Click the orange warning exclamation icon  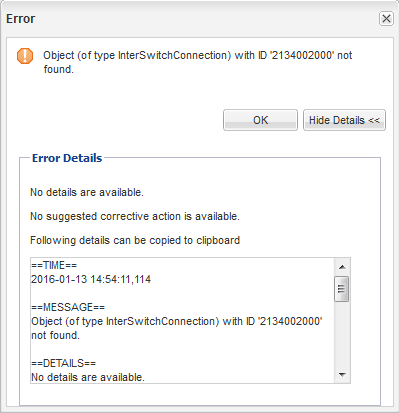click(x=25, y=56)
